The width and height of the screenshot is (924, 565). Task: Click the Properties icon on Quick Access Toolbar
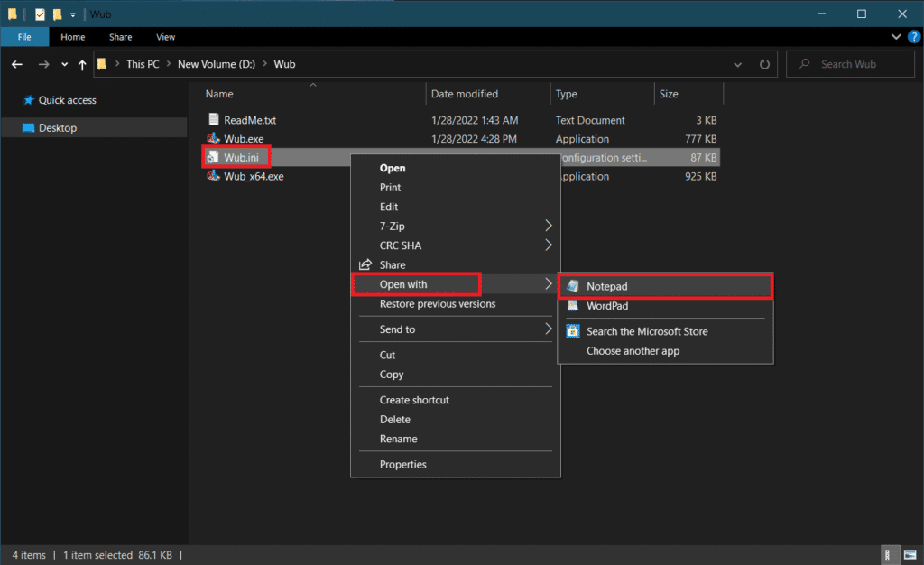click(38, 14)
